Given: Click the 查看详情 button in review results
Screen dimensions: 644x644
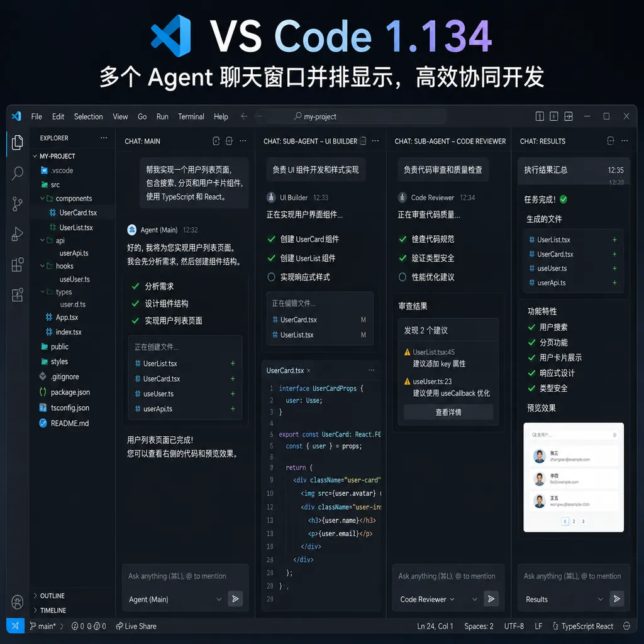Looking at the screenshot, I should point(448,412).
